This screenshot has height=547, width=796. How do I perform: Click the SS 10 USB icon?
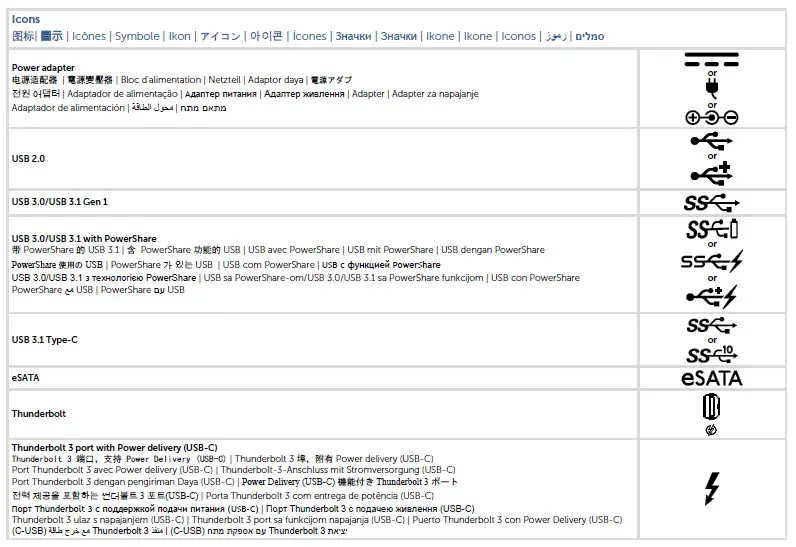(712, 354)
